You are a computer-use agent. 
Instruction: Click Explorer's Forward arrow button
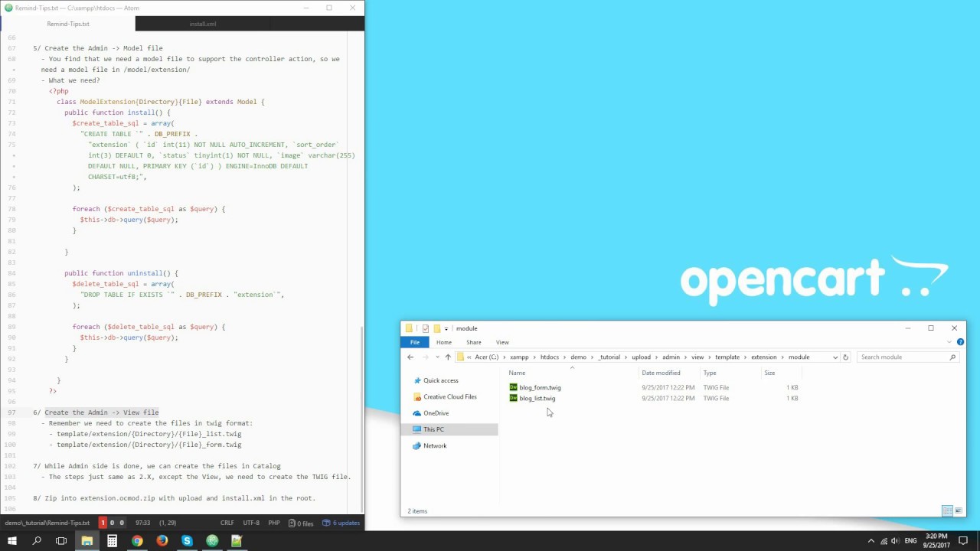[426, 357]
